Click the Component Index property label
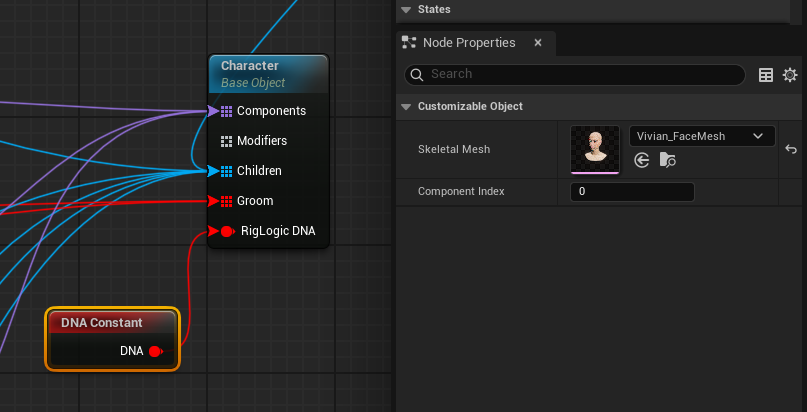Screen dimensions: 807x412 [461, 191]
